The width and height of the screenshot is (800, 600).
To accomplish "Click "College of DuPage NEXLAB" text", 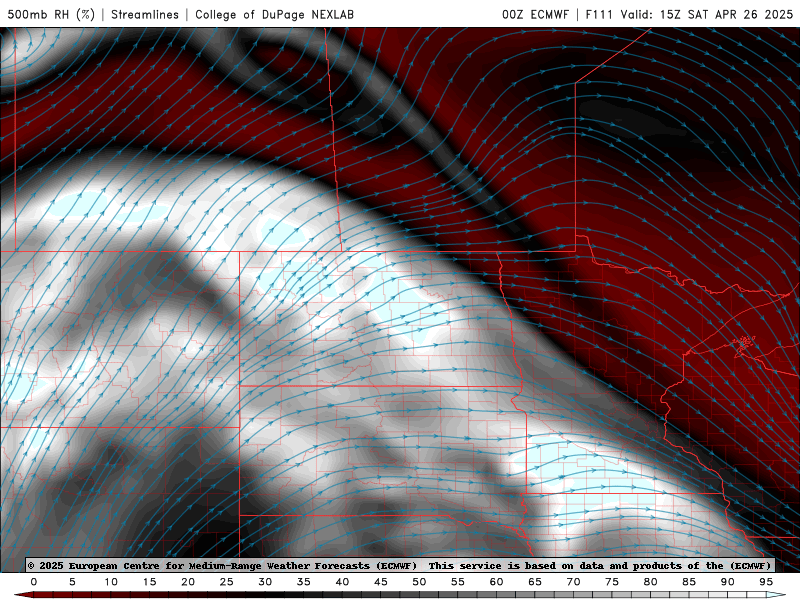I will pyautogui.click(x=274, y=14).
